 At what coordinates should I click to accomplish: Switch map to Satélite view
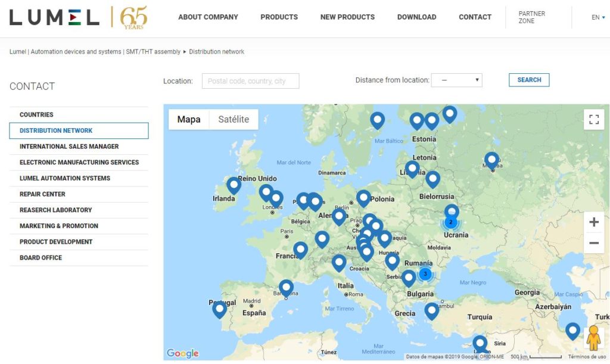coord(234,119)
